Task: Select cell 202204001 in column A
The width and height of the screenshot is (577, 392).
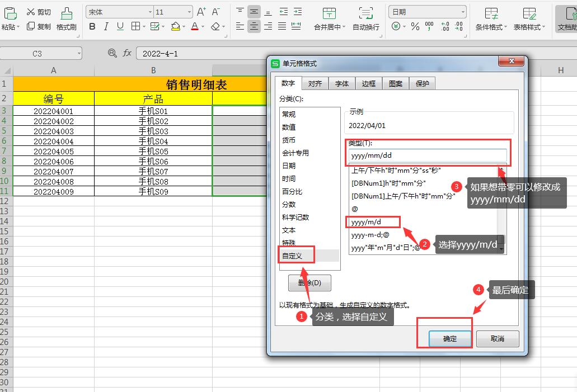Action: coord(54,111)
